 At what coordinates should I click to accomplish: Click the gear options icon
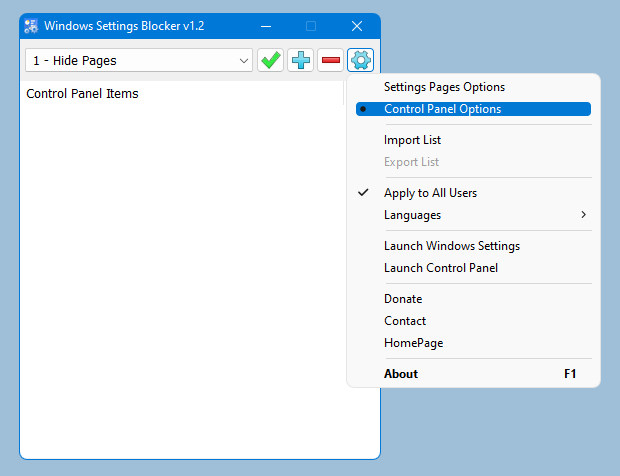360,60
